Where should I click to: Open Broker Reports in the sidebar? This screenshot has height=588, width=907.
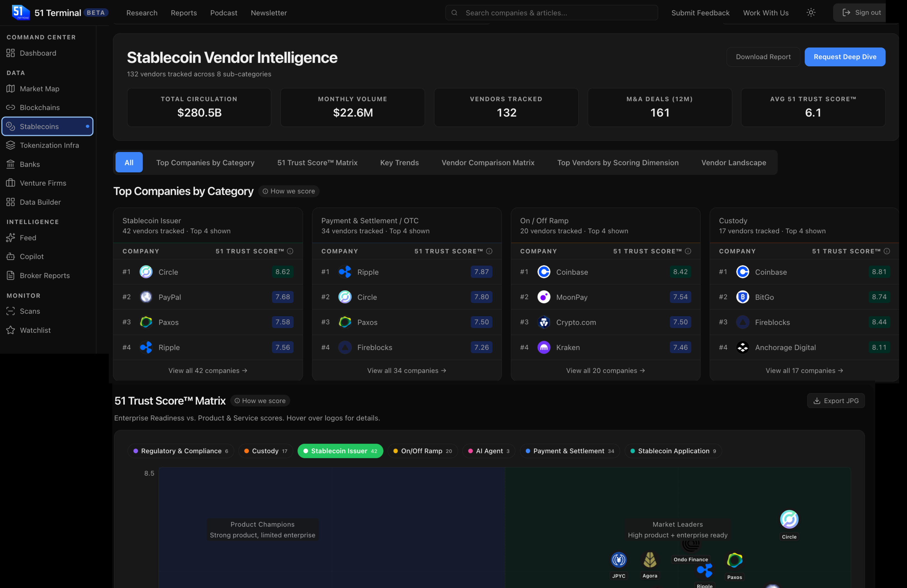point(48,275)
